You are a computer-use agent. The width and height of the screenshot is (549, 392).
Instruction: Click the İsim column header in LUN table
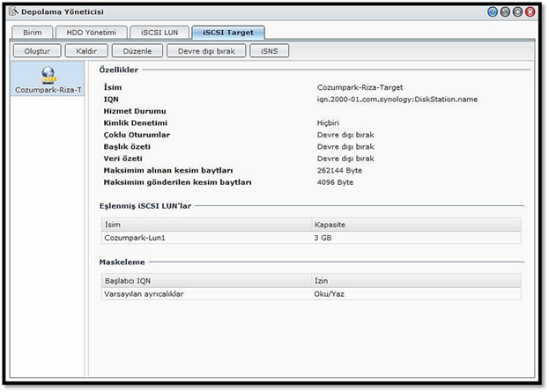(x=206, y=225)
